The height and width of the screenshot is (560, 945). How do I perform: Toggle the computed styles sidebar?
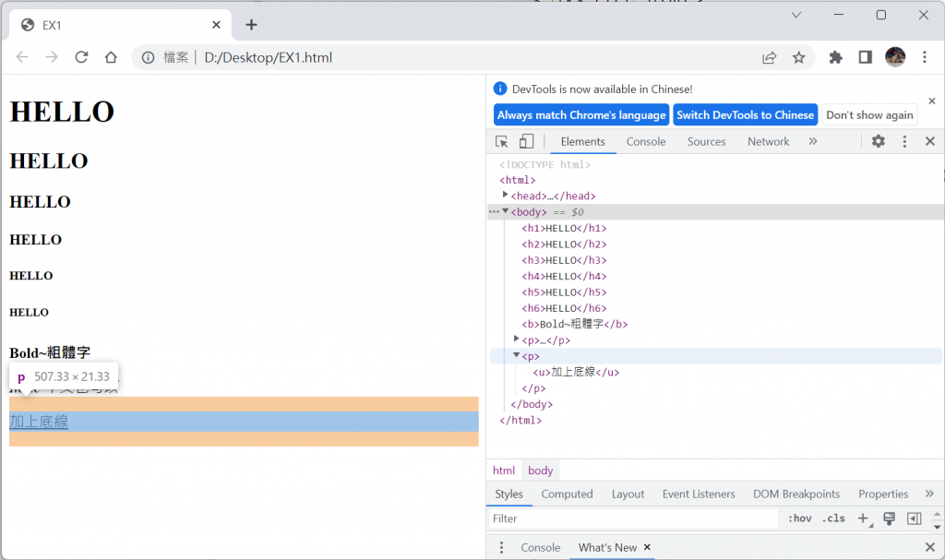pyautogui.click(x=915, y=518)
